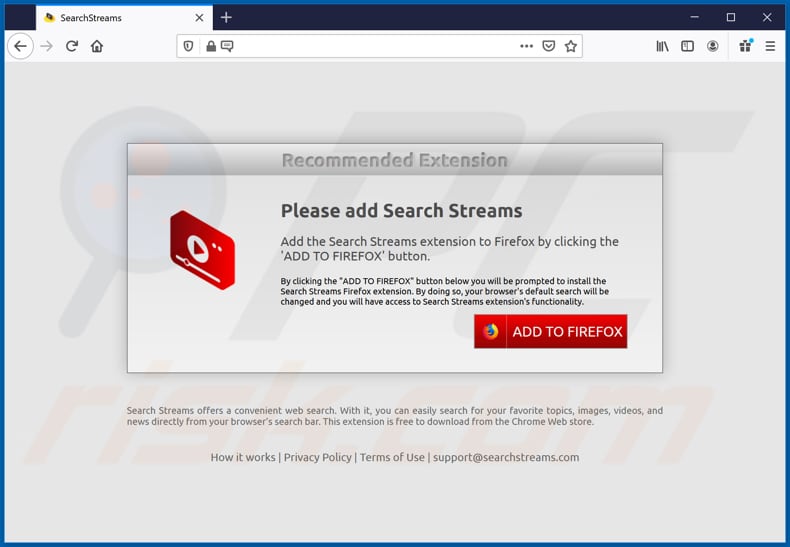Screen dimensions: 790x547
Task: Close the Firefox window
Action: pyautogui.click(x=767, y=17)
